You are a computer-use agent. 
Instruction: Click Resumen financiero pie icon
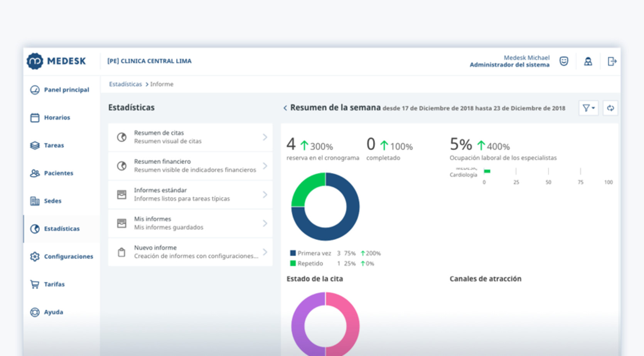122,166
